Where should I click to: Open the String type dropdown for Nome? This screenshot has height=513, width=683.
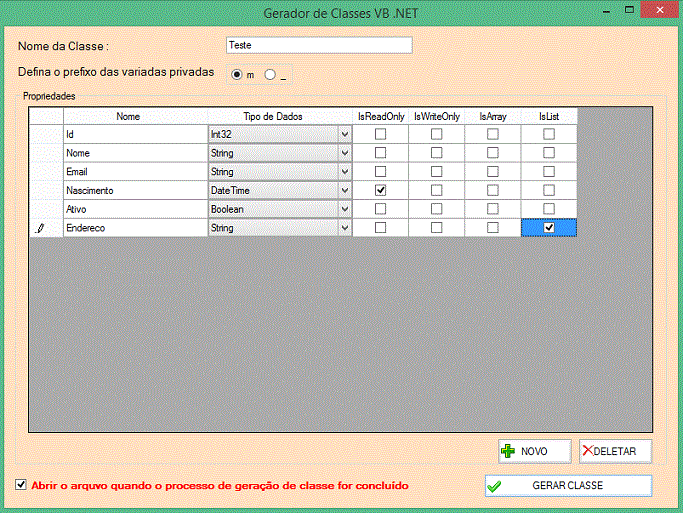345,153
